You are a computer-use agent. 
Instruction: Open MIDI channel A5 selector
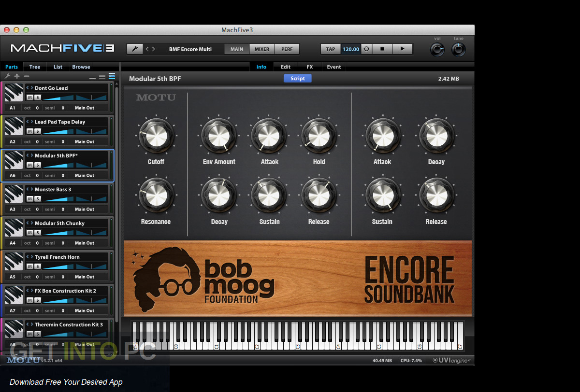point(13,277)
